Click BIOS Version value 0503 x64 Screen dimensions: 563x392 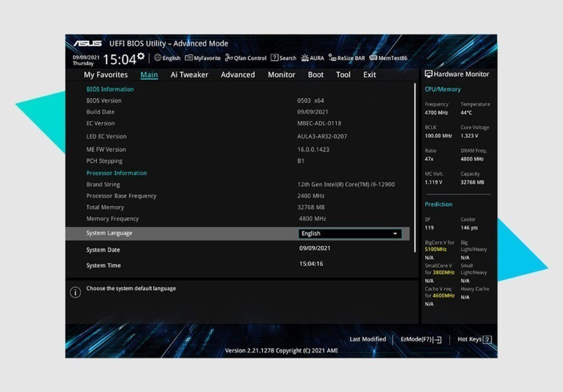(x=311, y=101)
